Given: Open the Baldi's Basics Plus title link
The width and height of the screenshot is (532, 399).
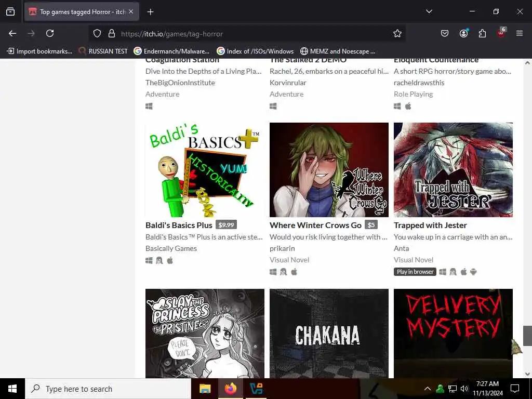Looking at the screenshot, I should point(179,225).
